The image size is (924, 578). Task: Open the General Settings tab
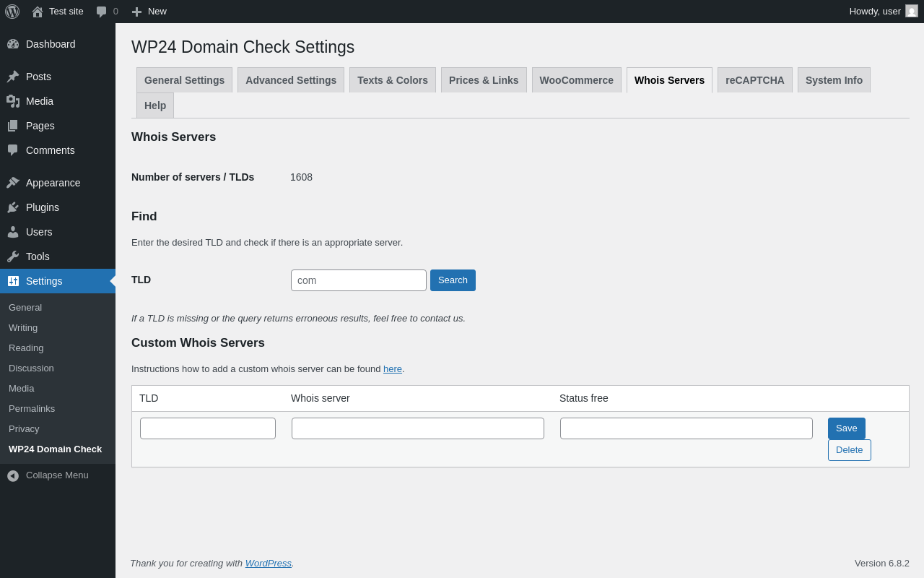pos(184,80)
